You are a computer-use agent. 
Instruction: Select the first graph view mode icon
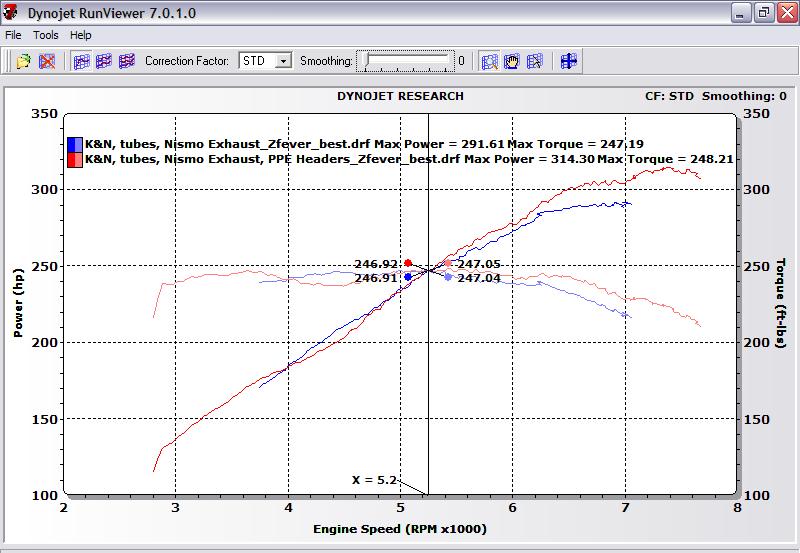coord(81,61)
